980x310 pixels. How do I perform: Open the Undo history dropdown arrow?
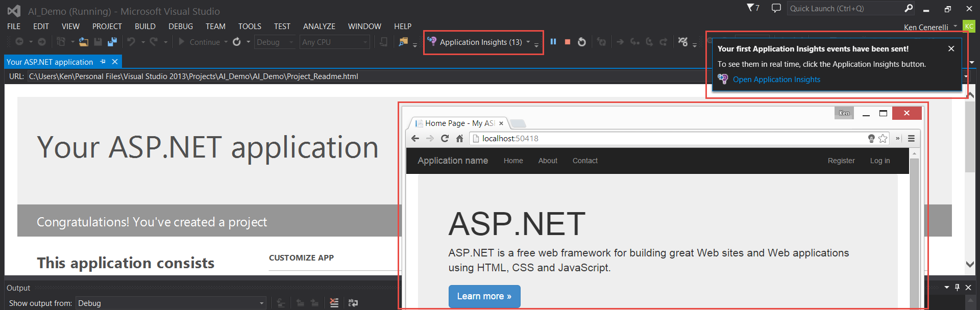pos(143,42)
